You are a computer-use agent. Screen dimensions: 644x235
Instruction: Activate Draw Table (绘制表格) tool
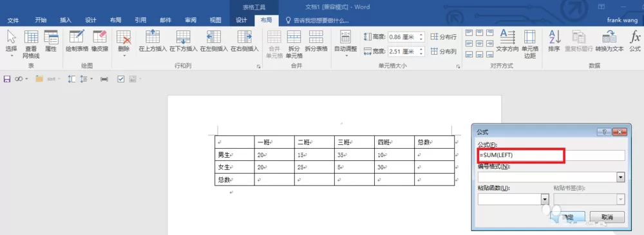pos(77,41)
